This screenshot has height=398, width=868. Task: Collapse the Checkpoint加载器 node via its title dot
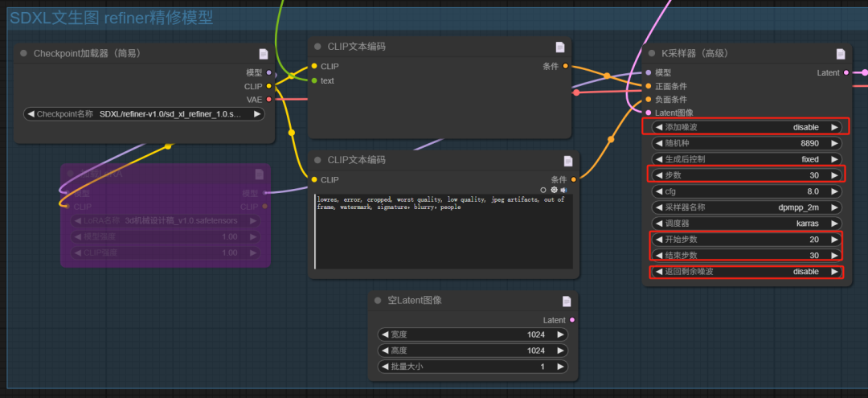(x=23, y=53)
